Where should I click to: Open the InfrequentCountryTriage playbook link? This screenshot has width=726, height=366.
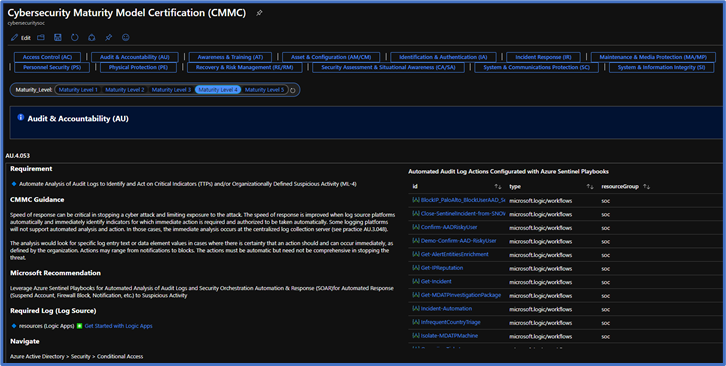[451, 322]
